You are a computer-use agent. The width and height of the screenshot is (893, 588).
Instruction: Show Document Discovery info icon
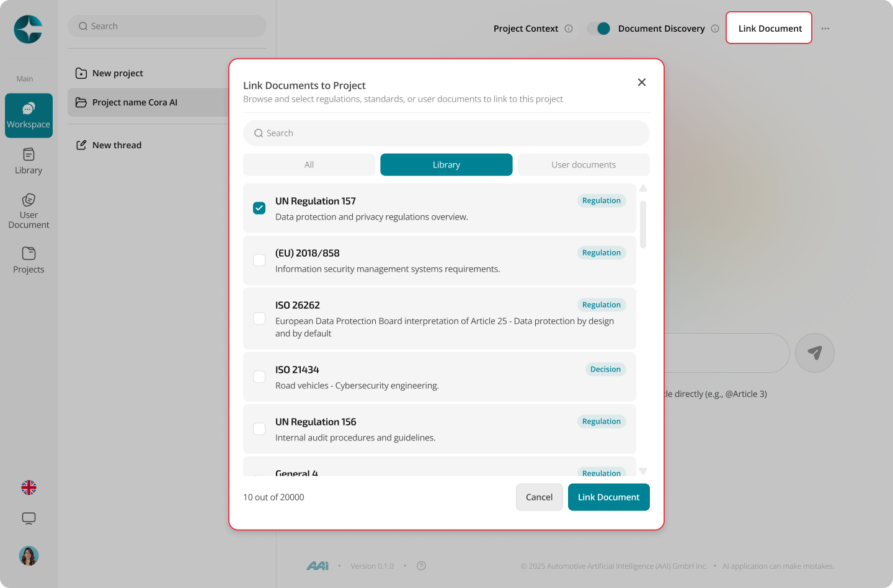715,29
